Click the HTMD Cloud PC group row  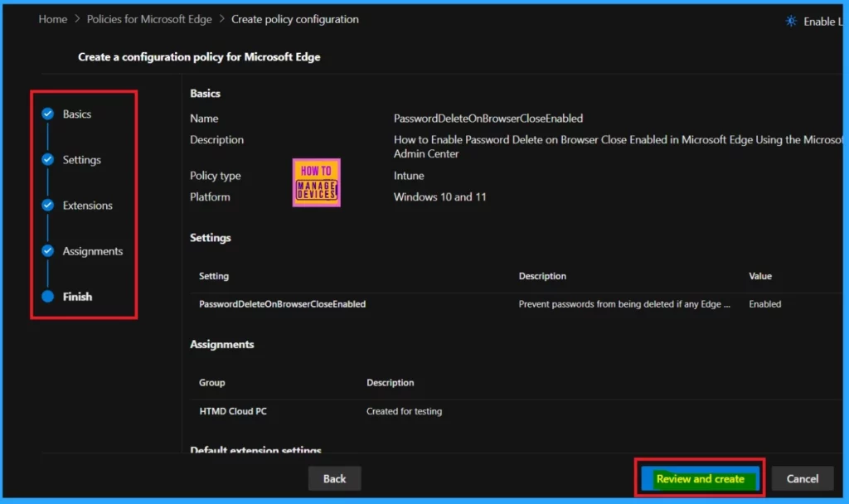click(x=517, y=411)
